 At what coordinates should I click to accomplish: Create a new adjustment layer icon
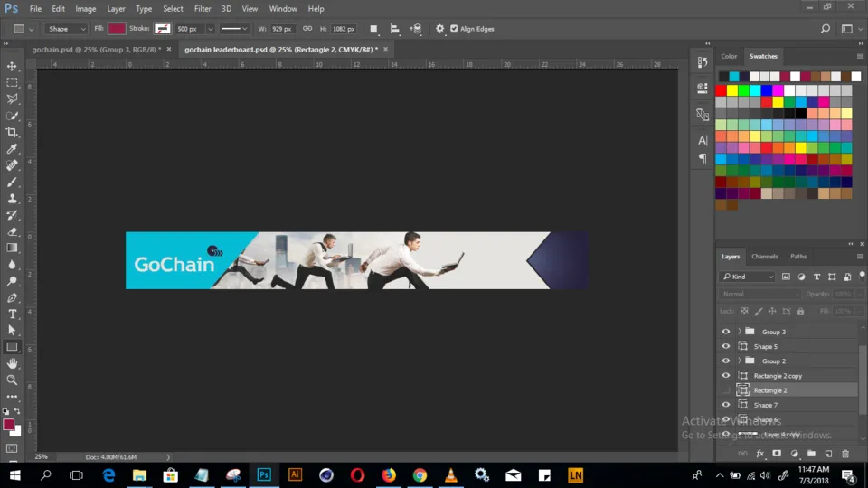(x=795, y=454)
